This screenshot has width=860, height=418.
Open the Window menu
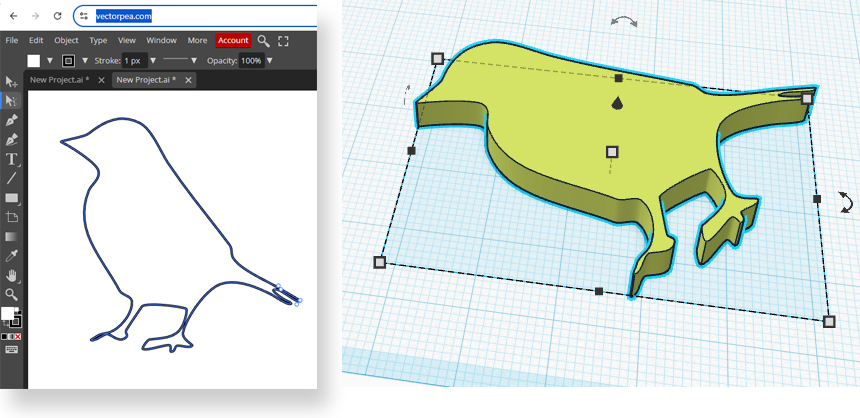[x=161, y=41]
